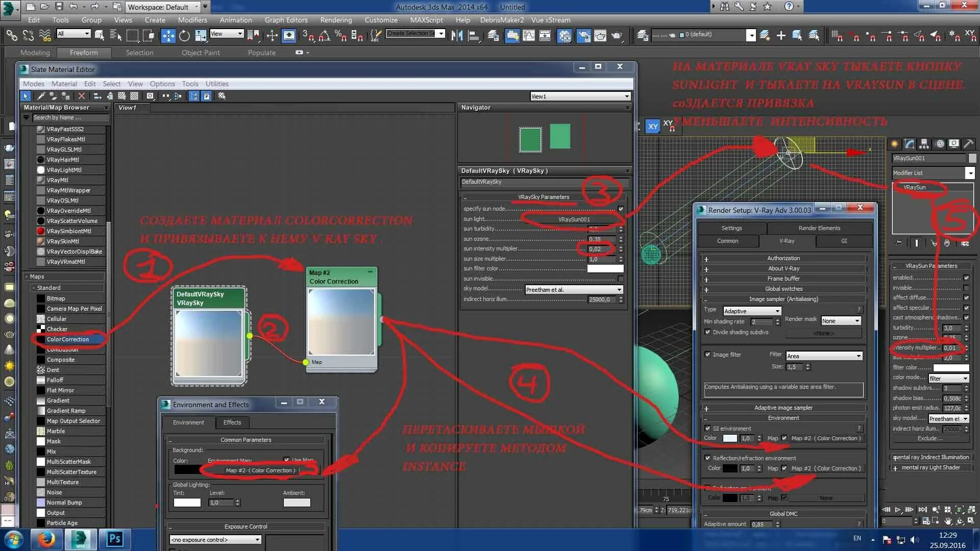Activate the Select and Rotate tool
This screenshot has width=980, height=551.
coord(184,35)
